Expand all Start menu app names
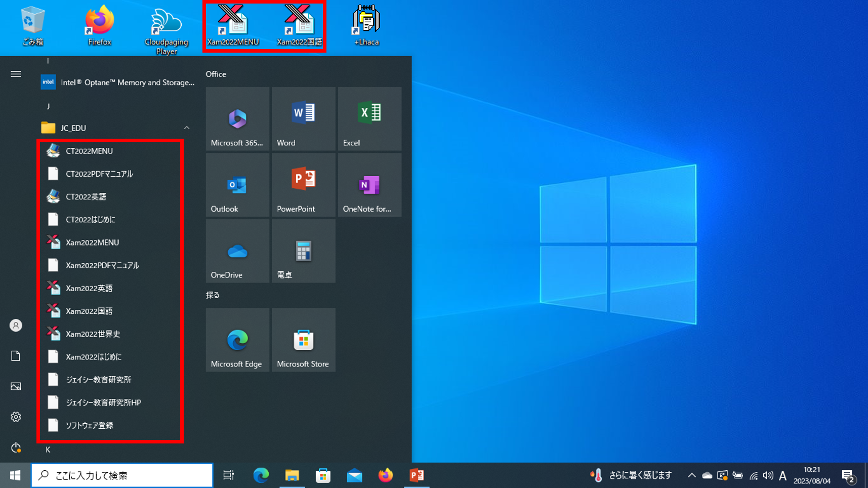Viewport: 868px width, 488px height. 15,74
